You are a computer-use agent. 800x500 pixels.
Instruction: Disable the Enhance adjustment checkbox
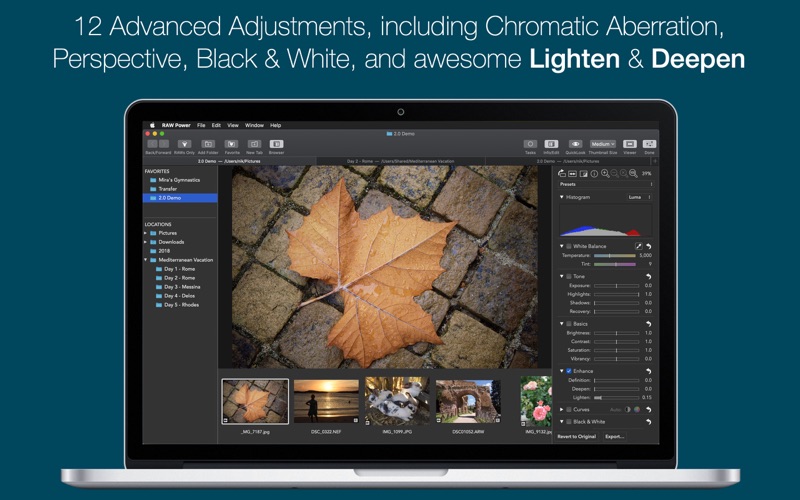tap(569, 371)
